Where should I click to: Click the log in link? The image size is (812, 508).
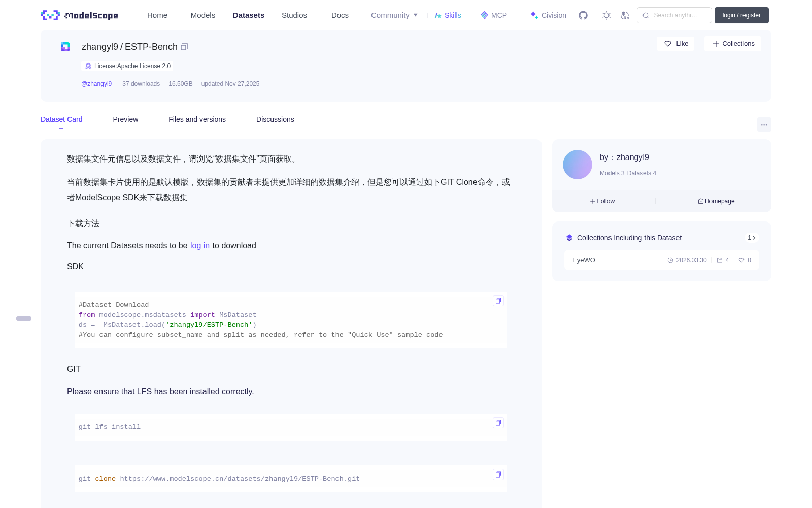[x=200, y=245]
